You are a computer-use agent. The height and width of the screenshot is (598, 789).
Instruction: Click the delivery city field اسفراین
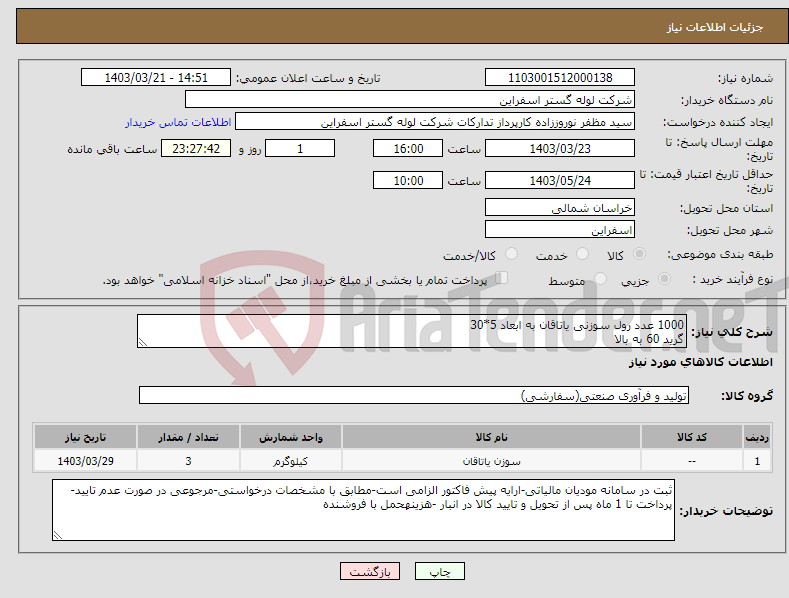point(560,230)
